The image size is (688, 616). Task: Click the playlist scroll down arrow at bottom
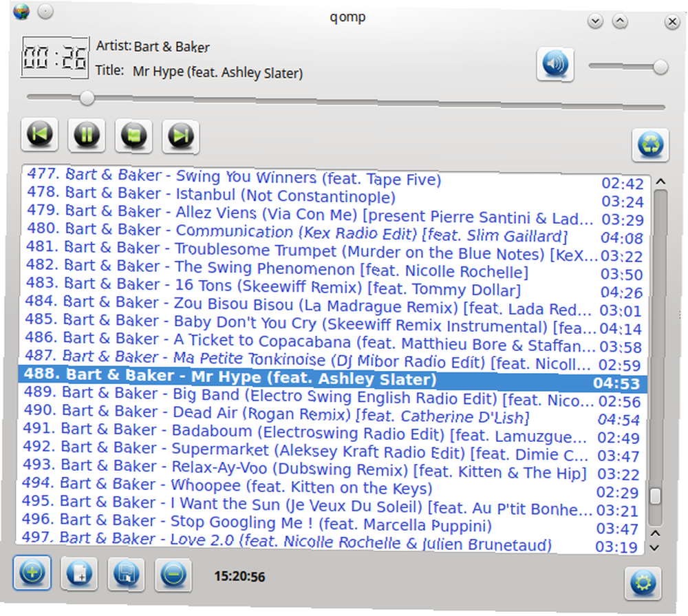(x=654, y=548)
